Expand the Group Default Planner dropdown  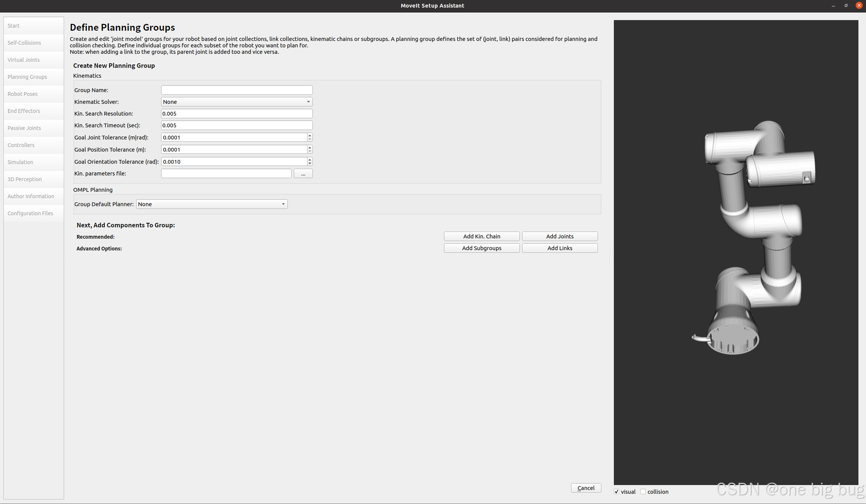coord(212,204)
